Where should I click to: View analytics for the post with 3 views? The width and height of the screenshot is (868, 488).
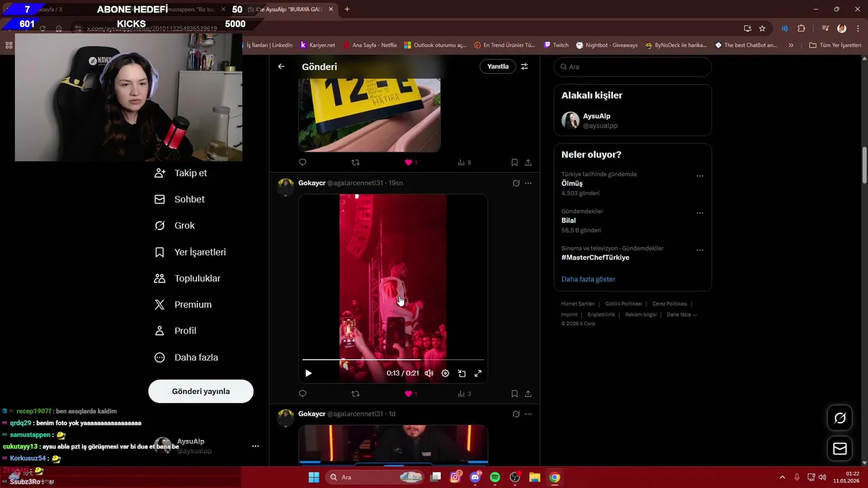(465, 393)
